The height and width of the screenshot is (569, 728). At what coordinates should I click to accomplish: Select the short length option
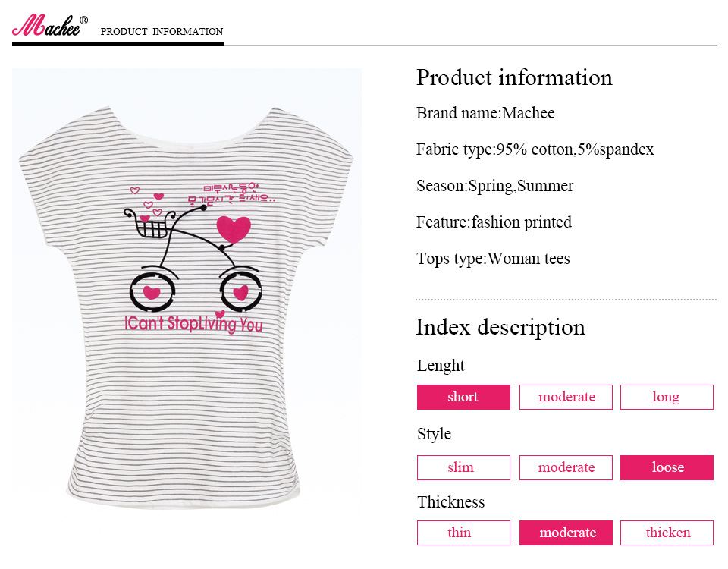[x=463, y=397]
